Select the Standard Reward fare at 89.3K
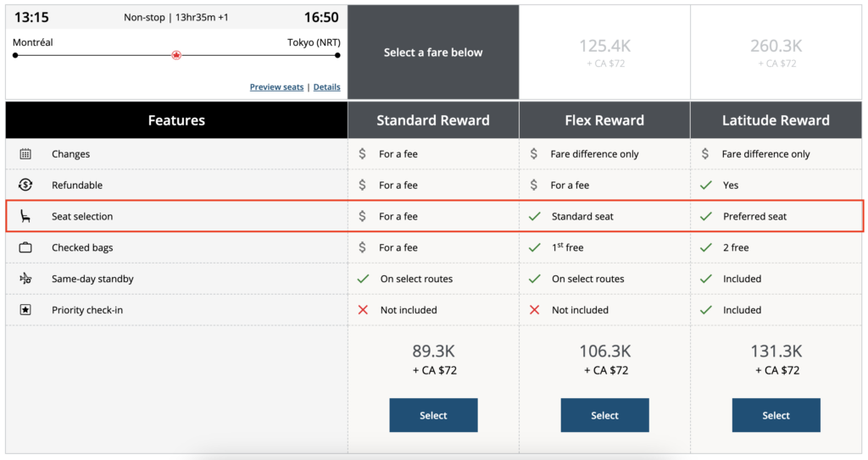The width and height of the screenshot is (868, 460). click(x=433, y=415)
